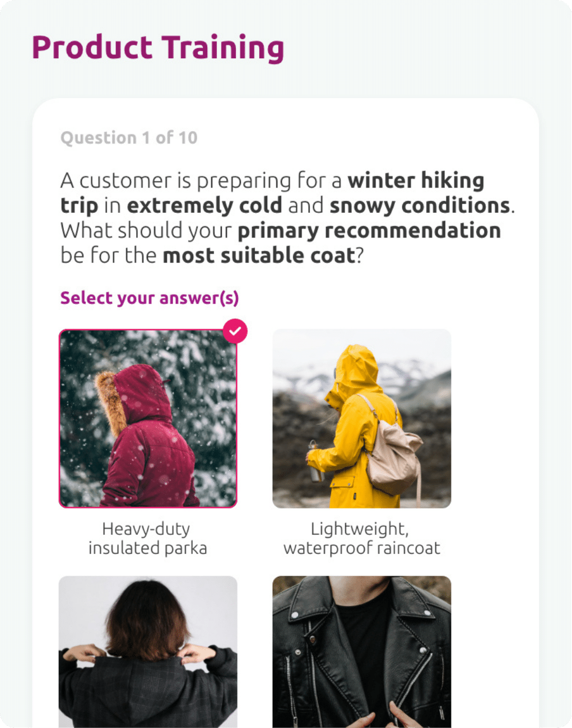Click the Product Training heading
The width and height of the screenshot is (572, 728).
pos(158,48)
